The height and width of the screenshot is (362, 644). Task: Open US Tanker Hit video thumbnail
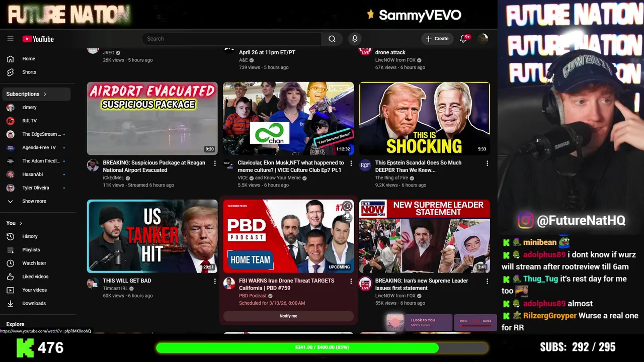click(152, 236)
